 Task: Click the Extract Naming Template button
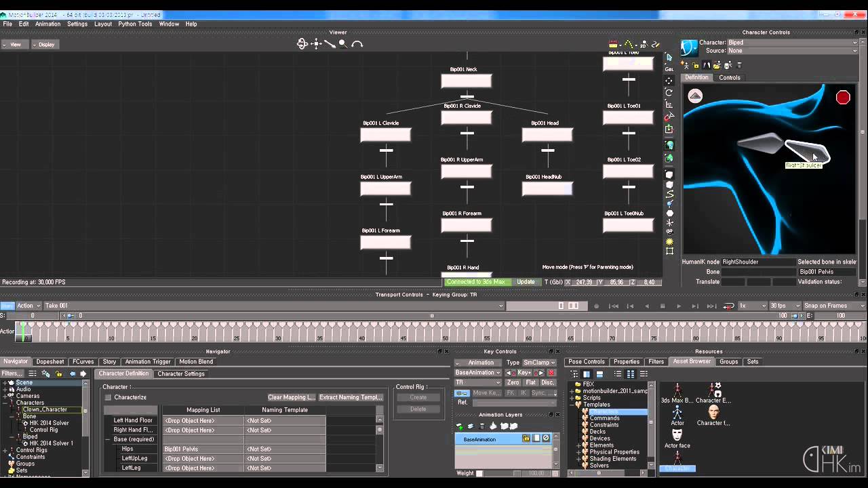tap(351, 397)
